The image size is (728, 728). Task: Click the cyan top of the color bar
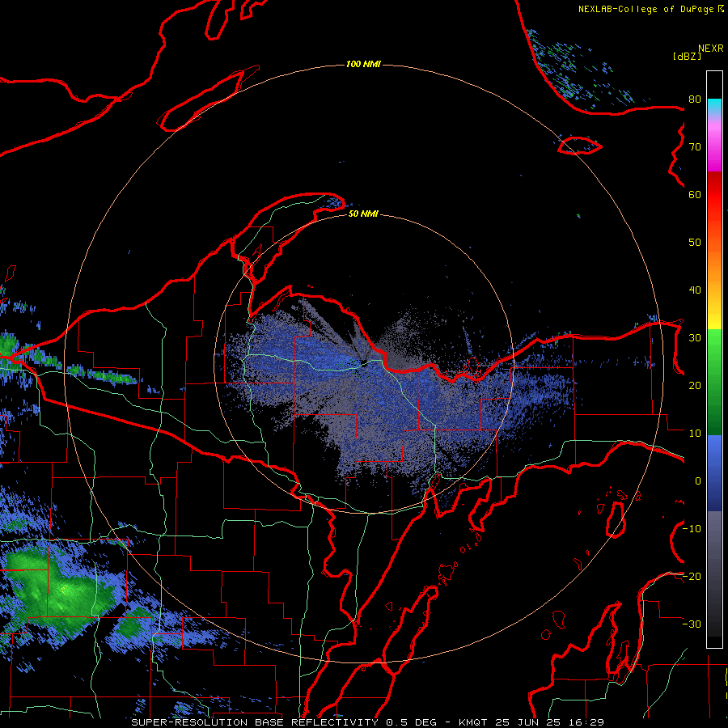click(714, 107)
